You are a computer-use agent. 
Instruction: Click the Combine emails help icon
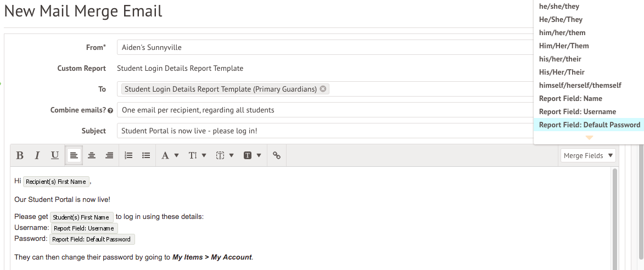pos(110,110)
